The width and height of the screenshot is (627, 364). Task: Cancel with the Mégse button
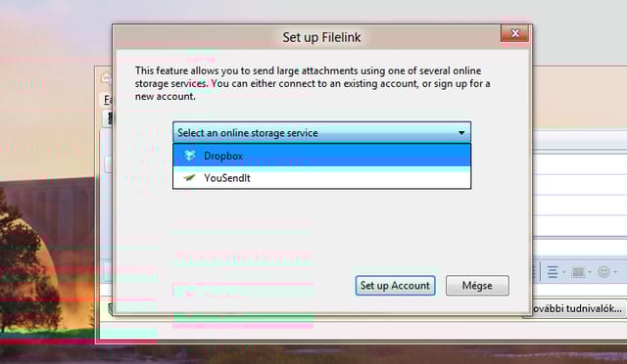[477, 286]
